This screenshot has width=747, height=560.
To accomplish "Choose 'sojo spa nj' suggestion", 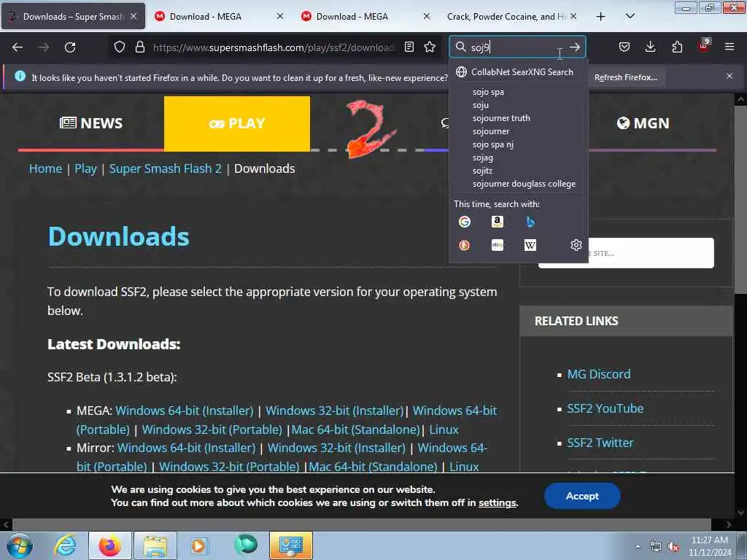I will 519,144.
